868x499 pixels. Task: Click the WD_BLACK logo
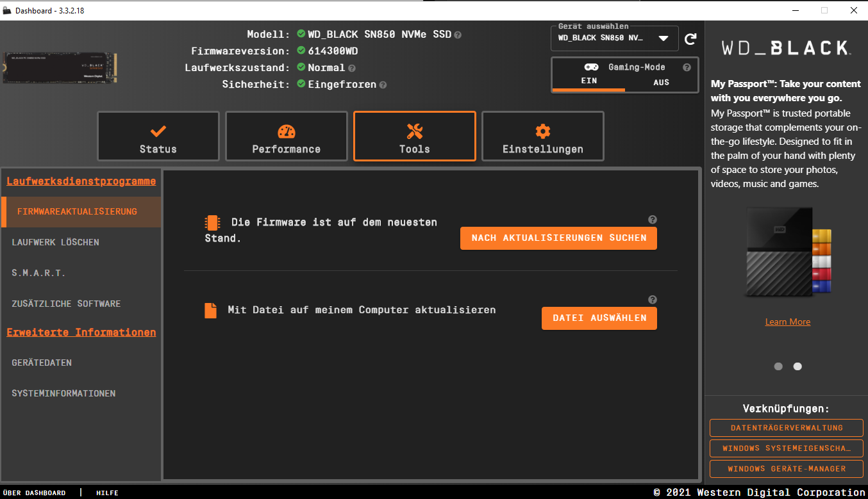[x=786, y=48]
